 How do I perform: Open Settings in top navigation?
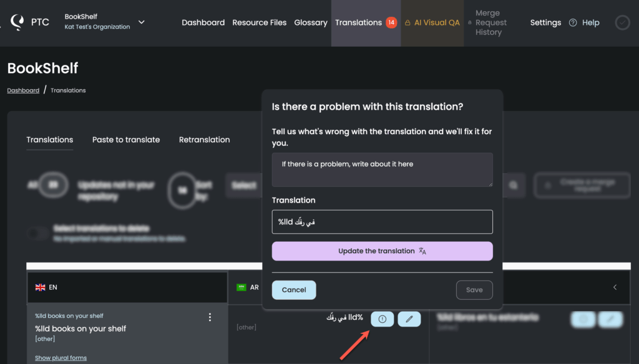pos(545,23)
